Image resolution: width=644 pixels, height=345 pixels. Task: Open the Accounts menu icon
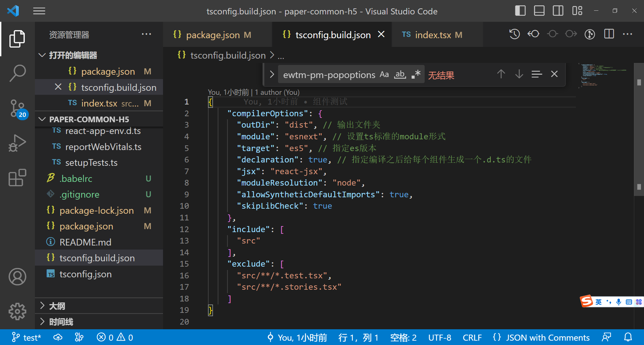tap(17, 277)
